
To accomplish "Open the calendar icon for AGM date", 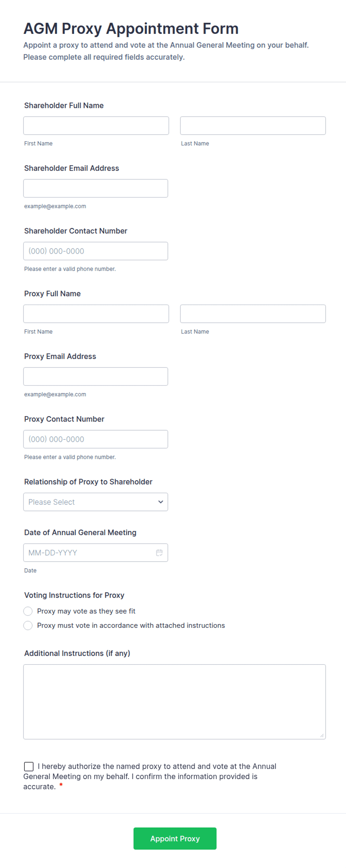I will click(x=160, y=553).
